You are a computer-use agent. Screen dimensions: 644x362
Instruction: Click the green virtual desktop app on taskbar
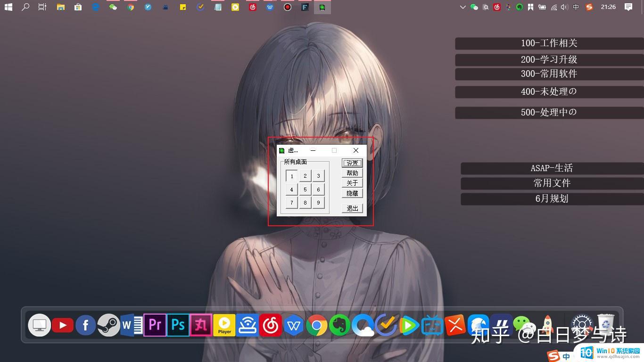pos(322,7)
